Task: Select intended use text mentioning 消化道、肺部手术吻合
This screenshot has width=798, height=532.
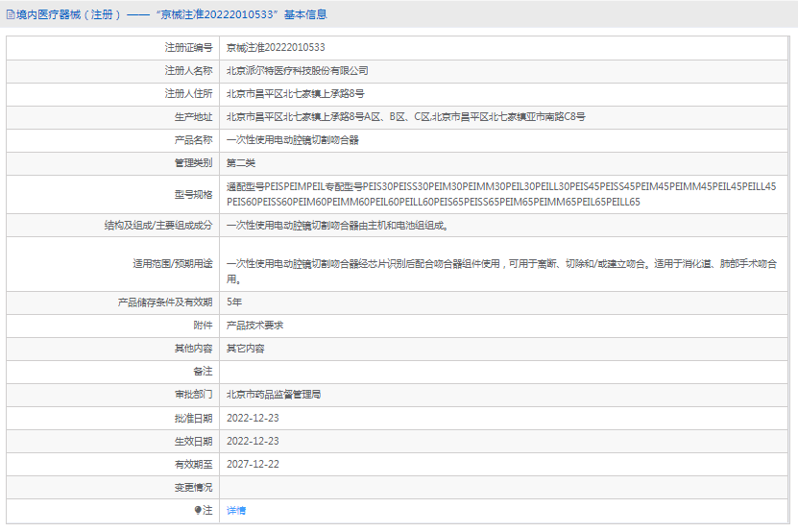Action: [501, 272]
